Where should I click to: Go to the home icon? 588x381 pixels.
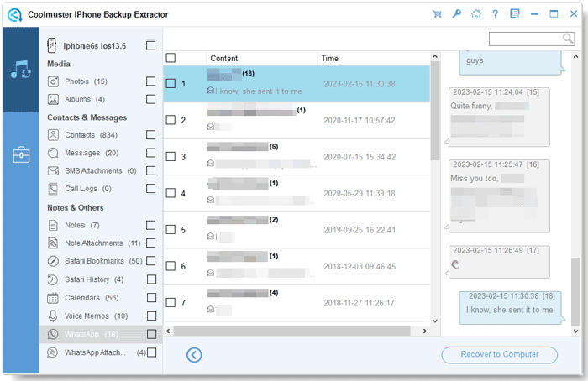pyautogui.click(x=476, y=14)
